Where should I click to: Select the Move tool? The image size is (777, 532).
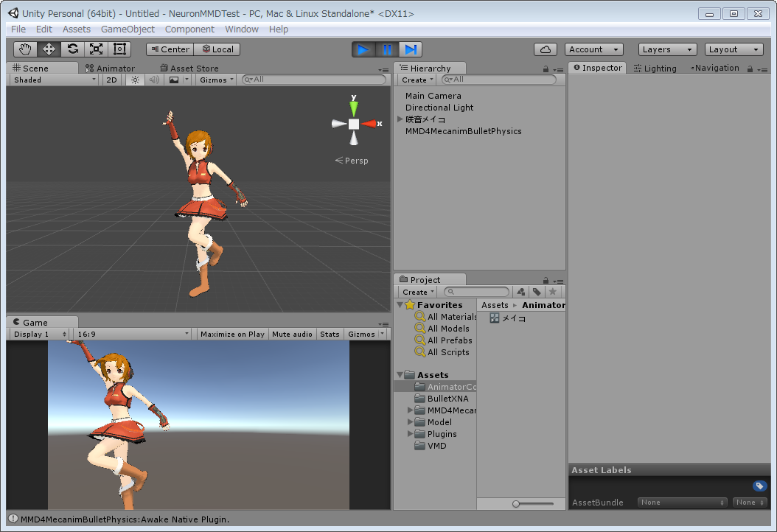click(x=48, y=48)
